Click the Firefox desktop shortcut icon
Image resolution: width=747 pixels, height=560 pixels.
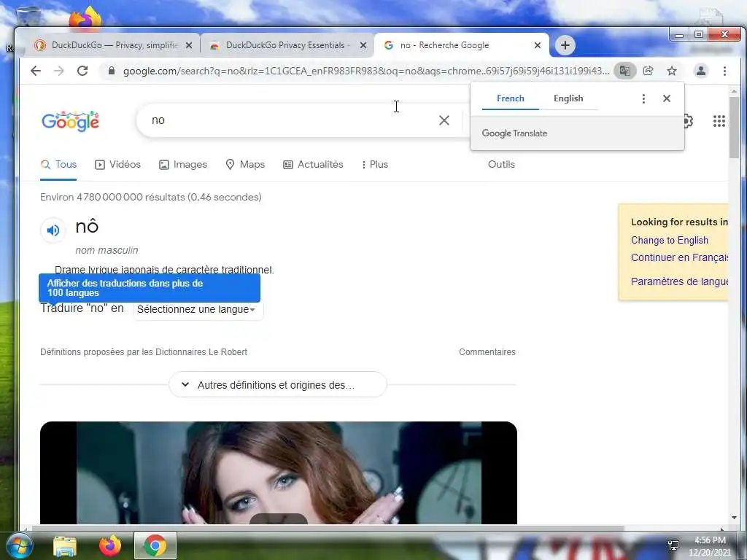(x=86, y=17)
